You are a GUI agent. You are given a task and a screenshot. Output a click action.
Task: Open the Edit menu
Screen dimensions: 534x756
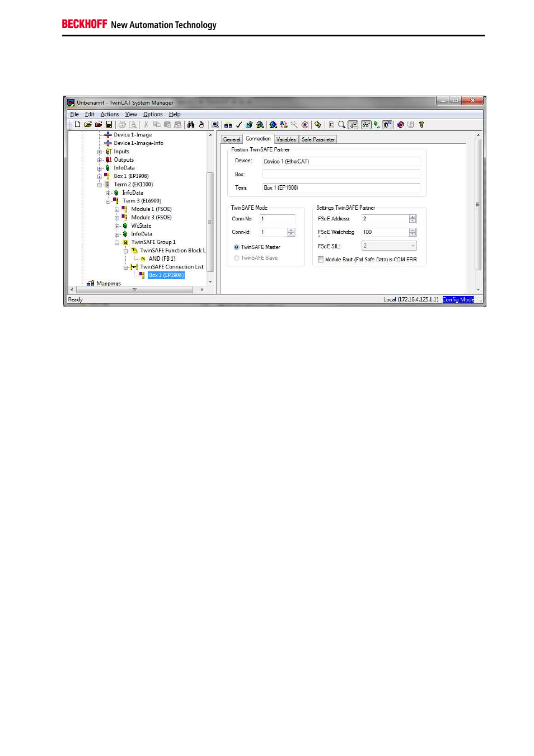(90, 114)
